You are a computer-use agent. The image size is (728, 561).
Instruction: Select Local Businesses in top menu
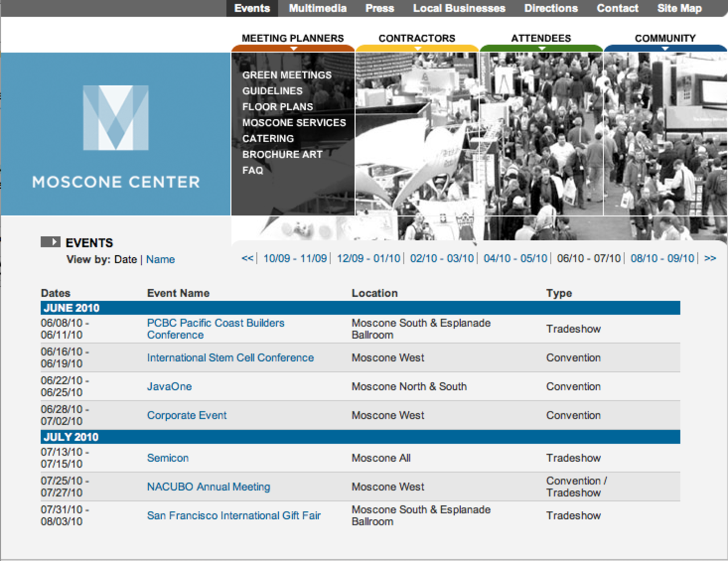tap(459, 9)
